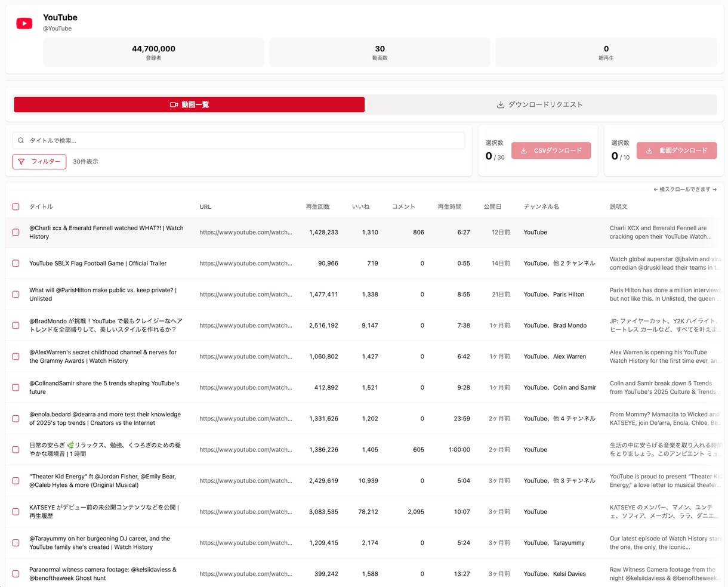728x587 pixels.
Task: Check the Paranormal witness camera row checkbox
Action: coord(16,574)
